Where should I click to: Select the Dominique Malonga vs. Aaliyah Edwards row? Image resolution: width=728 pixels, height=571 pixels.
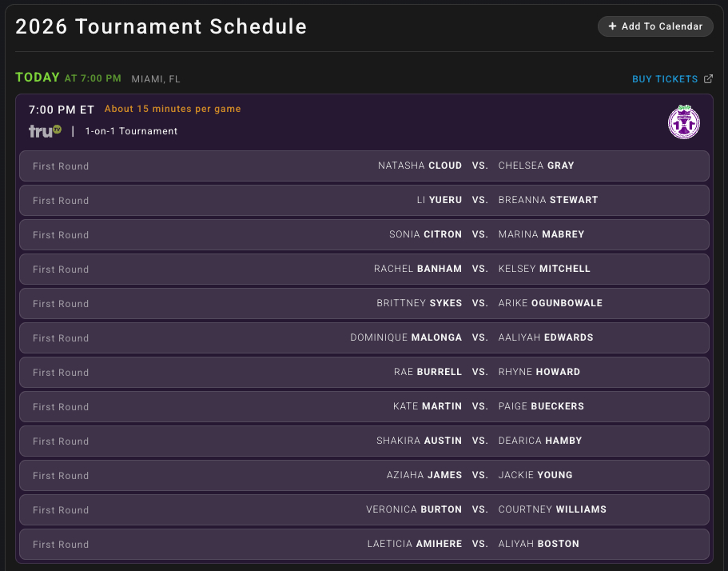pyautogui.click(x=364, y=338)
